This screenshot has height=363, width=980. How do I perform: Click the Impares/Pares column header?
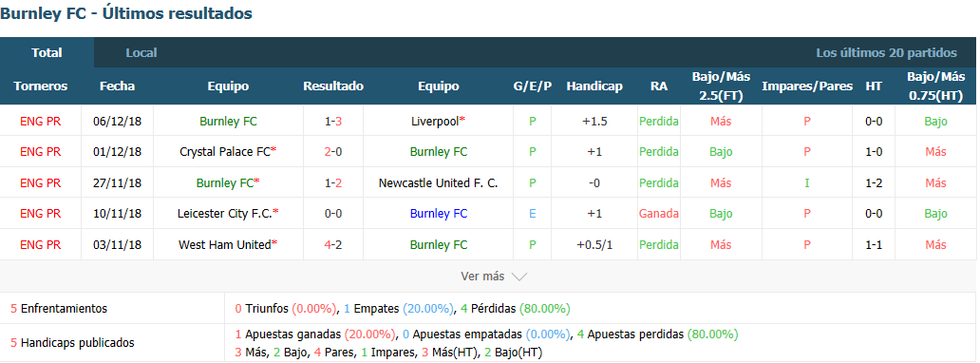pyautogui.click(x=807, y=86)
